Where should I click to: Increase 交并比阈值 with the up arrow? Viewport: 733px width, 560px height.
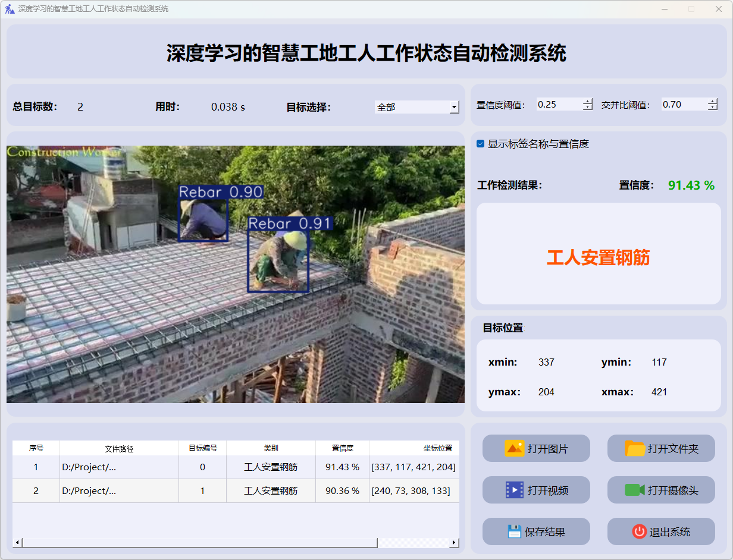click(x=713, y=101)
